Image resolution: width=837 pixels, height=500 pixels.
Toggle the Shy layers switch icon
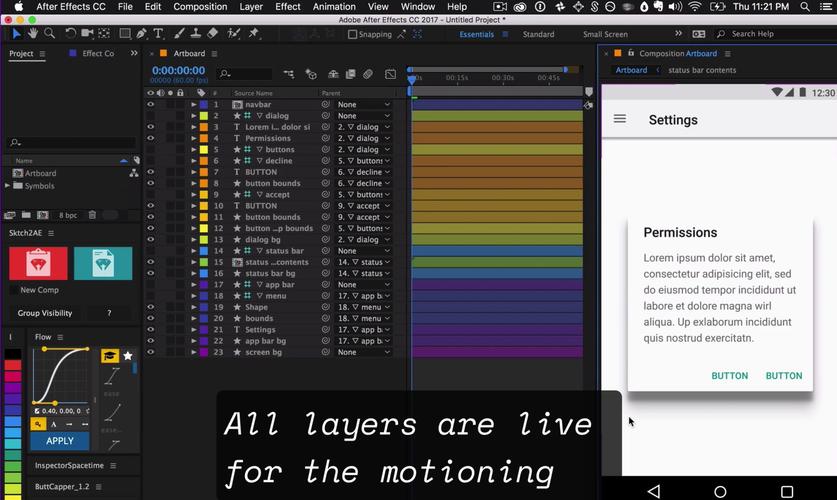point(333,74)
